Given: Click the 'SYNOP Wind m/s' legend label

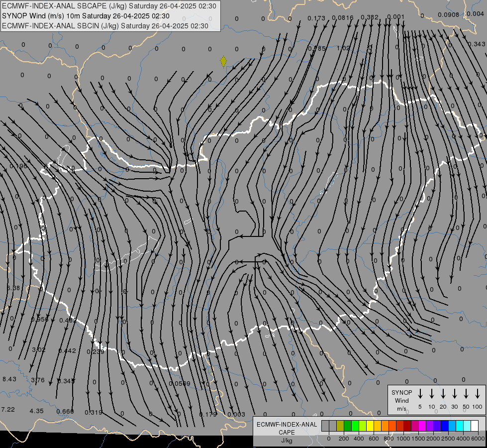Looking at the screenshot, I should click(401, 400).
